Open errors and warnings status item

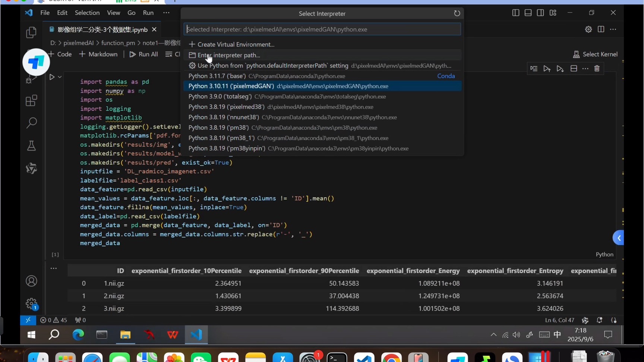click(x=54, y=320)
